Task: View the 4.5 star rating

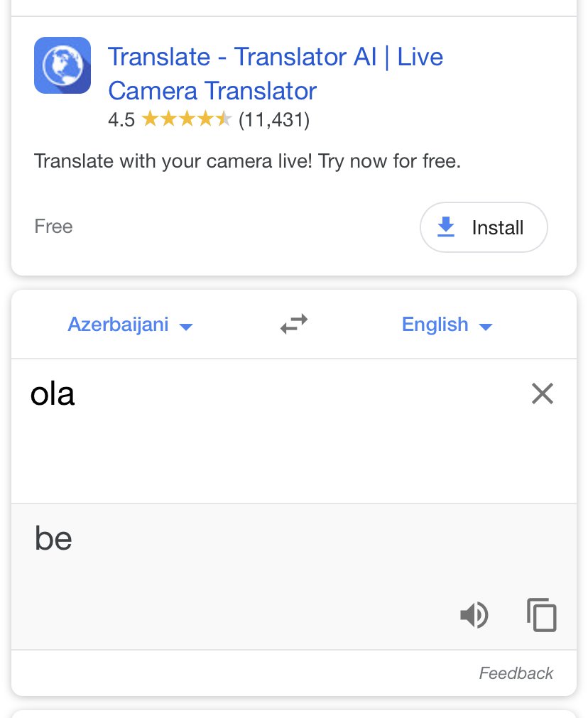Action: (209, 119)
